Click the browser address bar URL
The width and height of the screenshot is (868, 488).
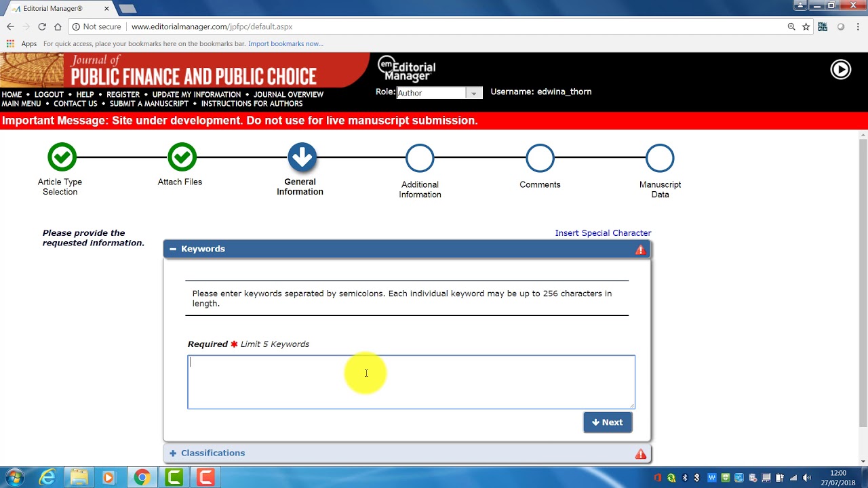click(212, 26)
